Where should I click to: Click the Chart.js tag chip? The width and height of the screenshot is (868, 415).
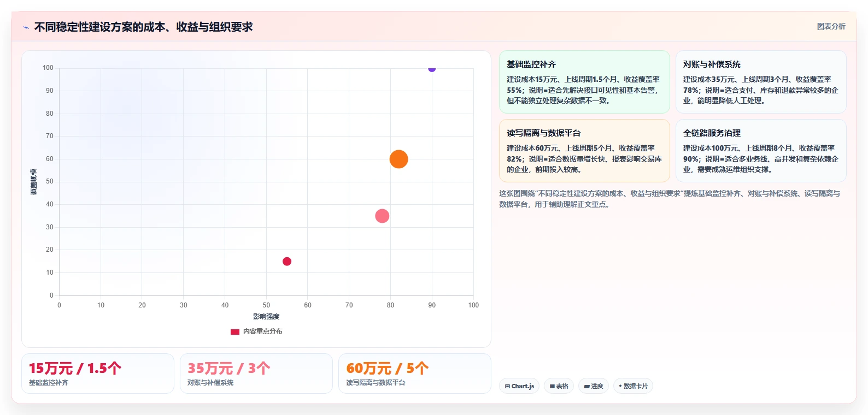pyautogui.click(x=519, y=386)
